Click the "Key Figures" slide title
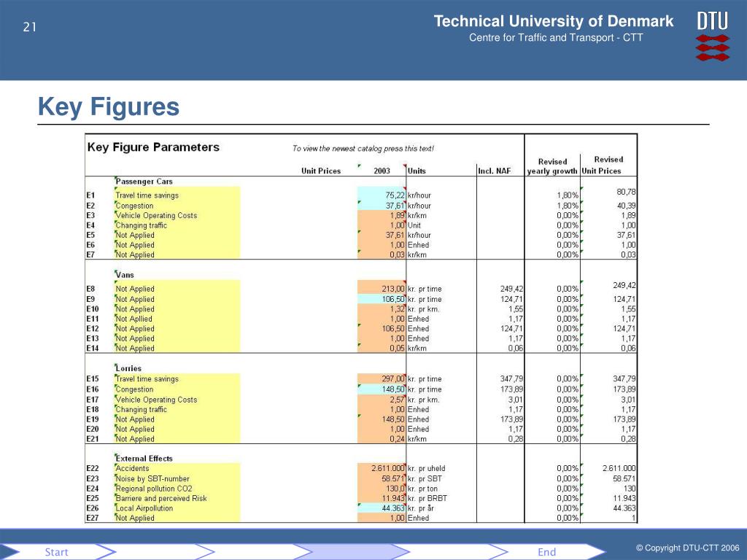This screenshot has height=560, width=747. (x=109, y=106)
